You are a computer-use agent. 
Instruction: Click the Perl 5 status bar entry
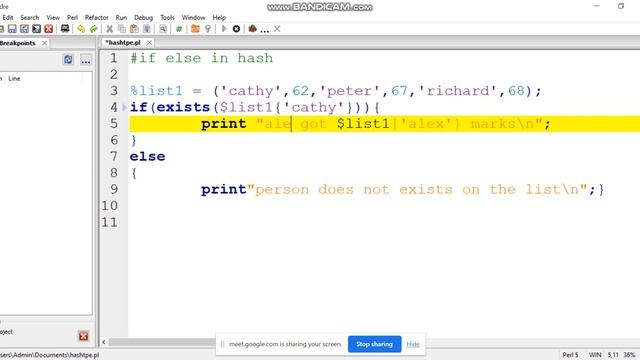[x=570, y=355]
